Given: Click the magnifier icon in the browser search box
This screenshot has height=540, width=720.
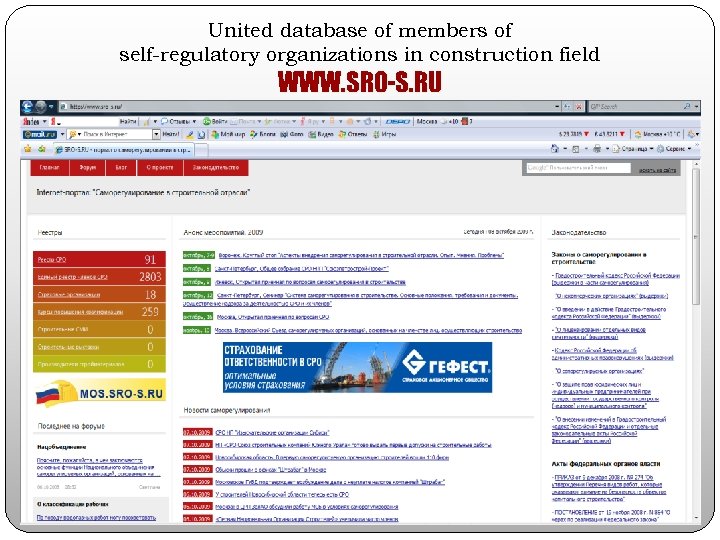Looking at the screenshot, I should (687, 107).
